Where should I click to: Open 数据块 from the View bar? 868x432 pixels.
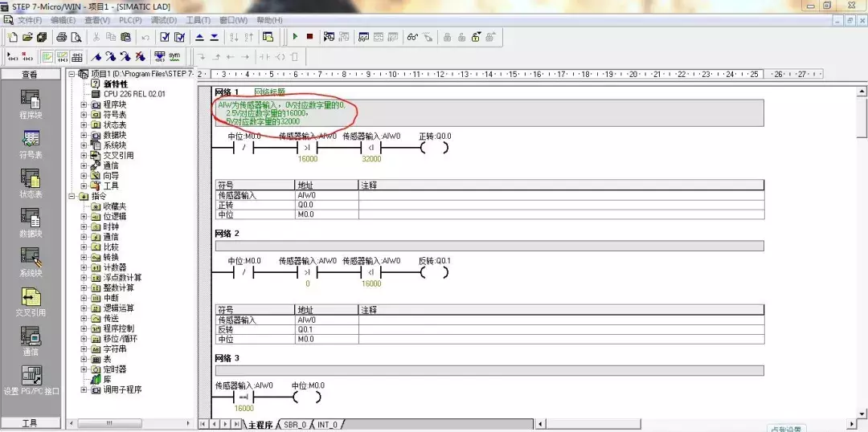click(31, 223)
